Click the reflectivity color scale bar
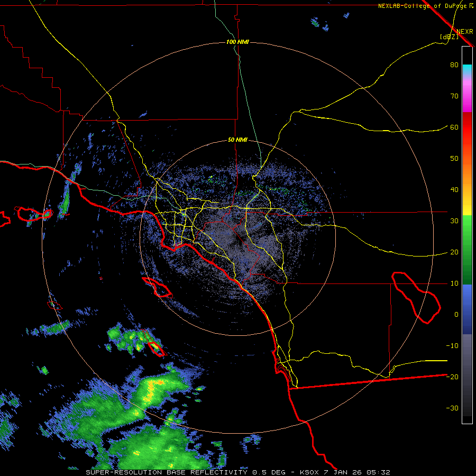 467,235
